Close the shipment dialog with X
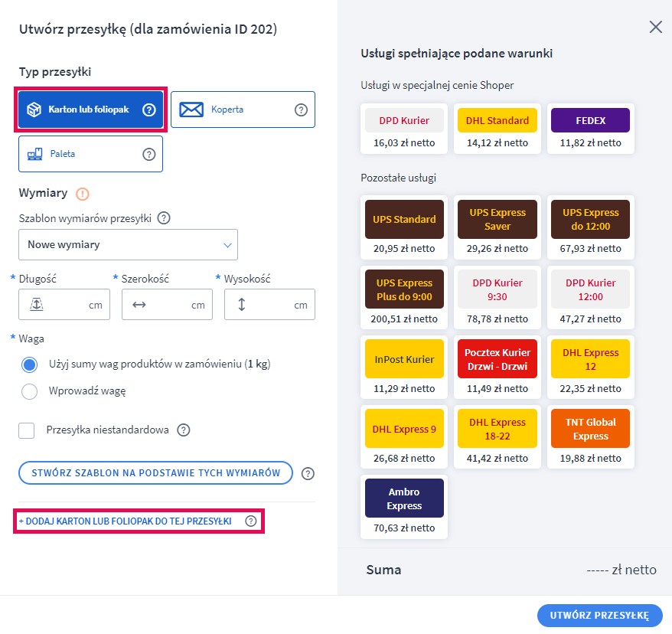The width and height of the screenshot is (672, 634). pos(655,27)
